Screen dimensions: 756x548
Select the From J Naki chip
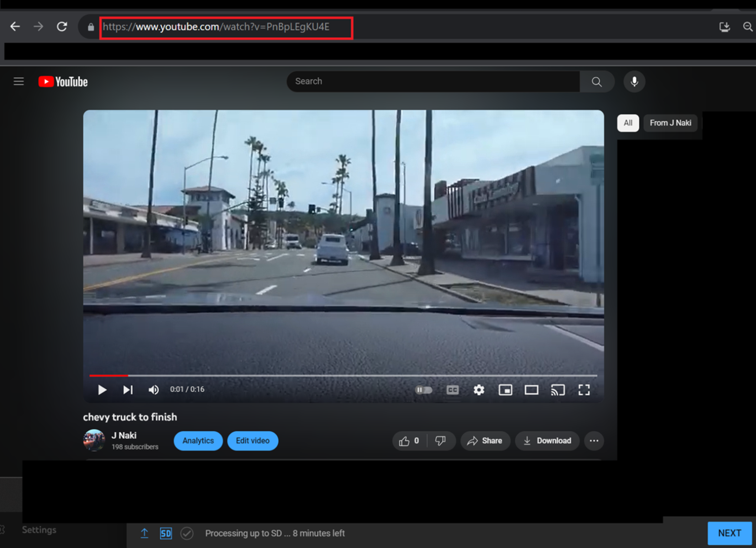[670, 123]
